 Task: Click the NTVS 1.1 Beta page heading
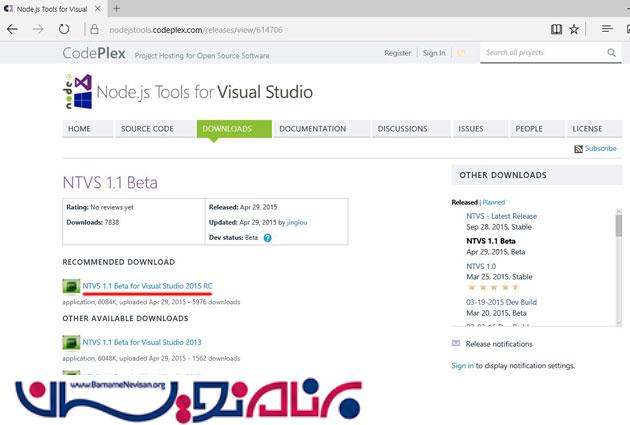[110, 183]
